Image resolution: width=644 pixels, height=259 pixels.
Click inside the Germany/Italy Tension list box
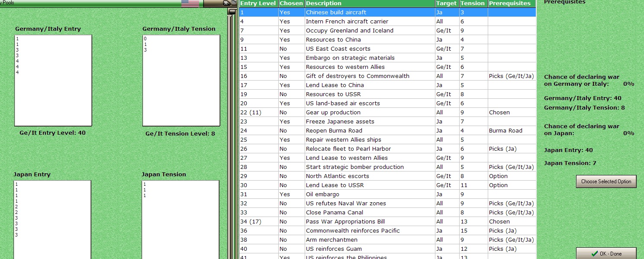tap(181, 81)
